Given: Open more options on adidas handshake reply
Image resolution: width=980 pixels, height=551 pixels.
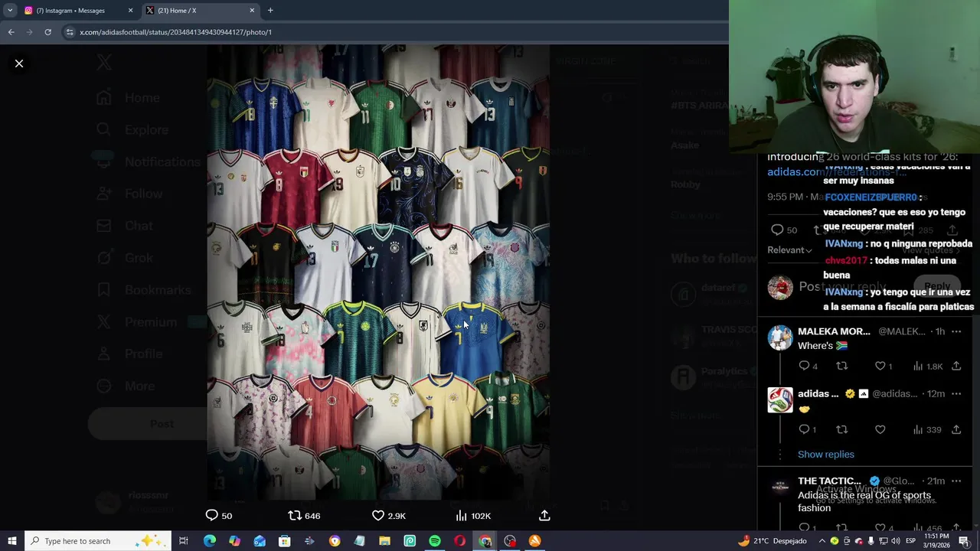Looking at the screenshot, I should click(956, 394).
